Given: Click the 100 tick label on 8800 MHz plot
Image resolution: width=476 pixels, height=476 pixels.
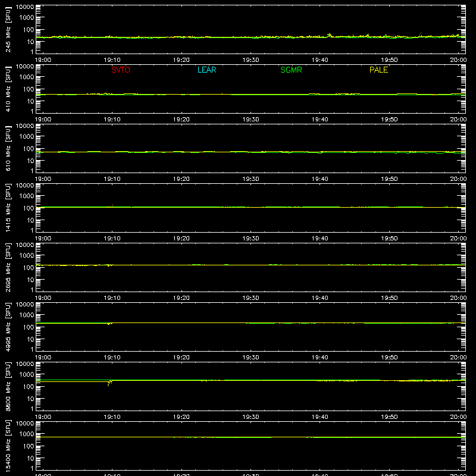Looking at the screenshot, I should click(x=29, y=387).
